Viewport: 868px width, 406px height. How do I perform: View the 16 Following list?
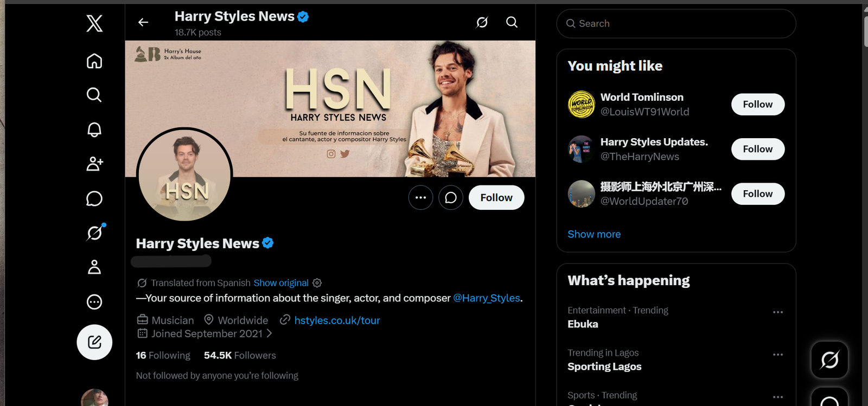pos(163,356)
